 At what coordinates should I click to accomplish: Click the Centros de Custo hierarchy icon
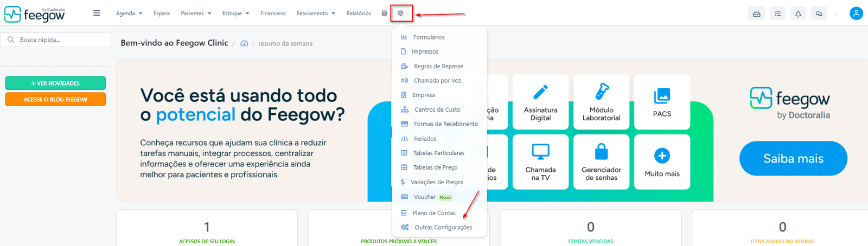405,109
